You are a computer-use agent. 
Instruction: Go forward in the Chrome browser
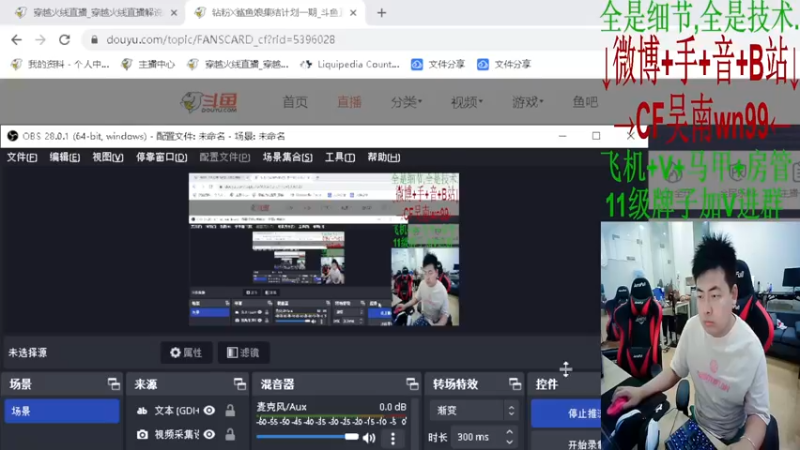tap(40, 40)
